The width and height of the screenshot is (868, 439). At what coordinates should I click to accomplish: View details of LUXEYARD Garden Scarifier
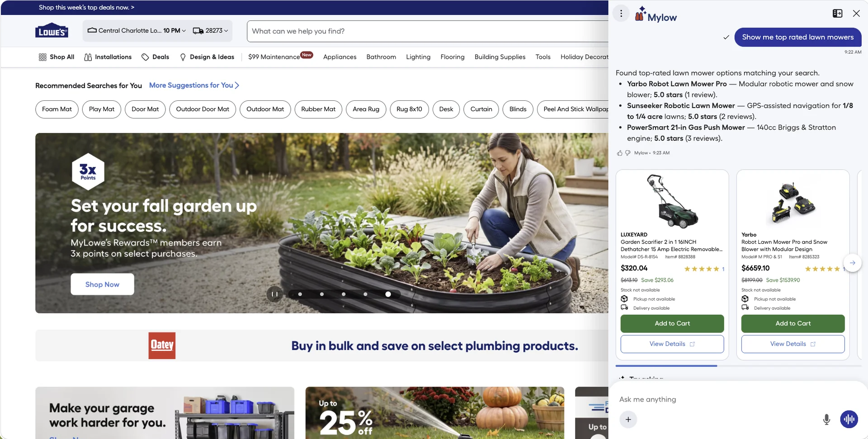672,344
